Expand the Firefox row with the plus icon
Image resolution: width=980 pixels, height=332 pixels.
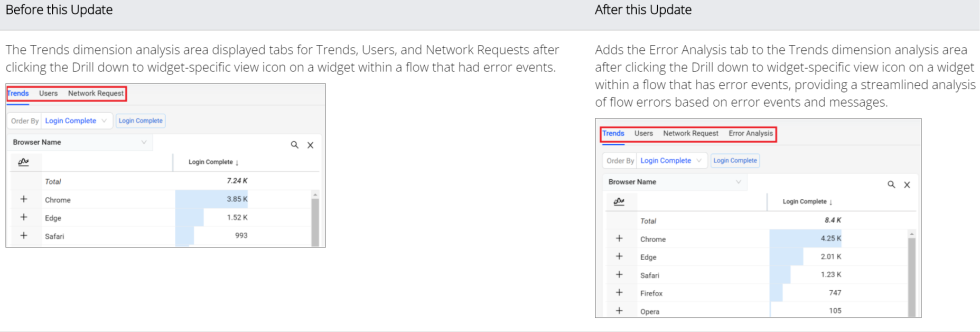tap(619, 292)
